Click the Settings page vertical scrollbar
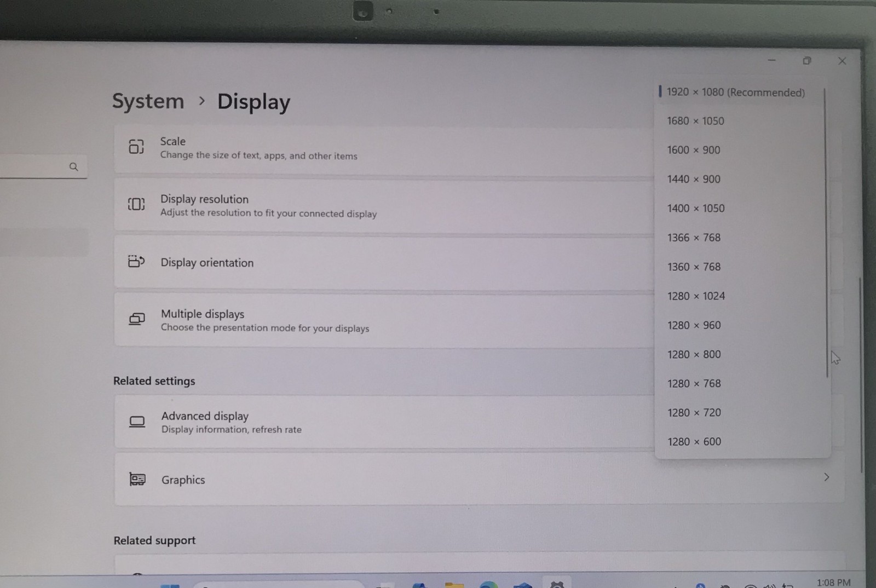This screenshot has height=588, width=876. click(861, 375)
